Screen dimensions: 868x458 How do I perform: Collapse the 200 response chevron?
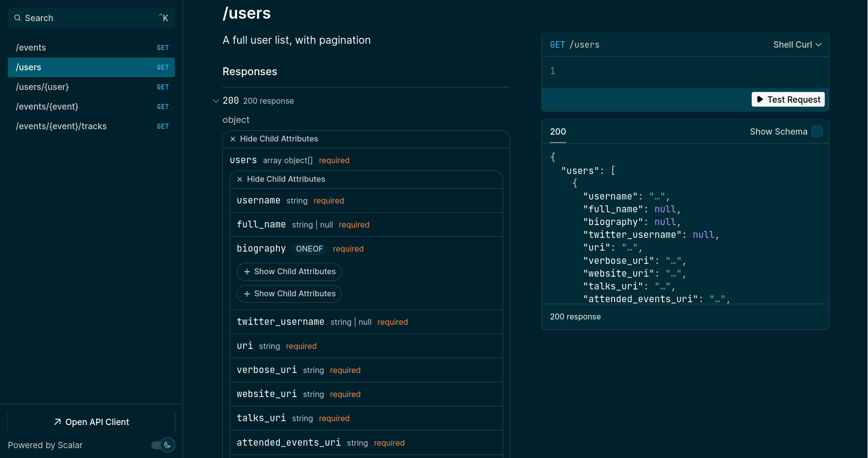click(216, 101)
